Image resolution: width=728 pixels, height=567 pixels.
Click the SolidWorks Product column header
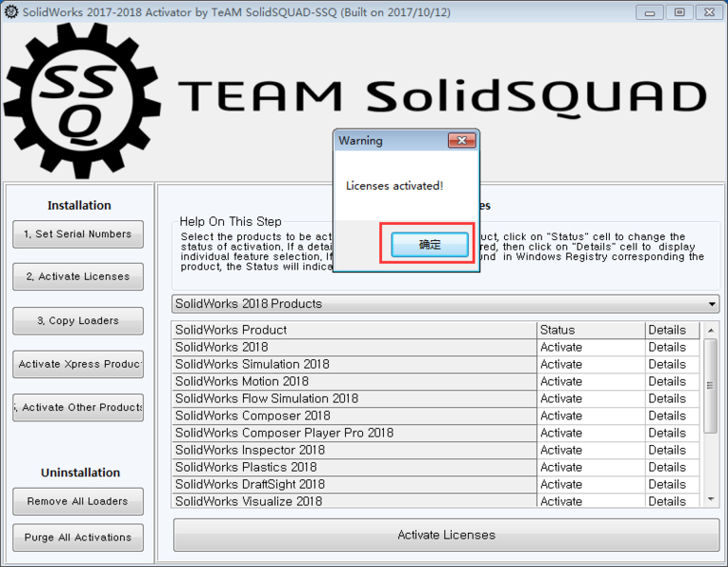coord(355,330)
